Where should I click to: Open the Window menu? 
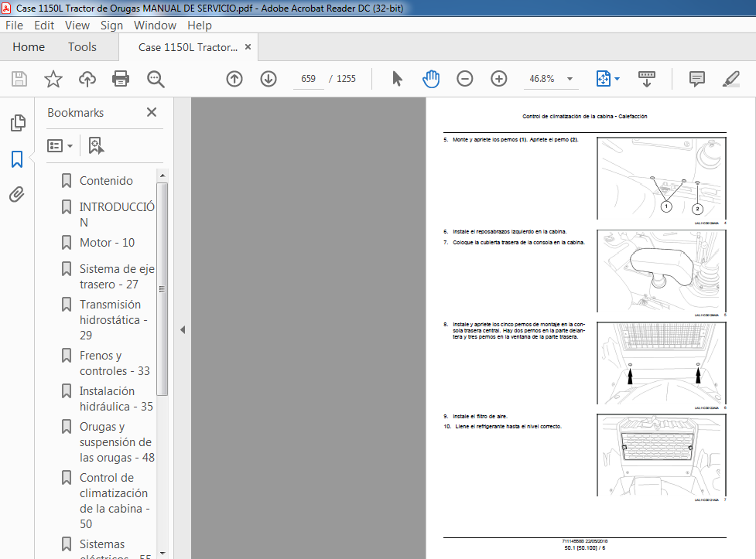[x=155, y=25]
